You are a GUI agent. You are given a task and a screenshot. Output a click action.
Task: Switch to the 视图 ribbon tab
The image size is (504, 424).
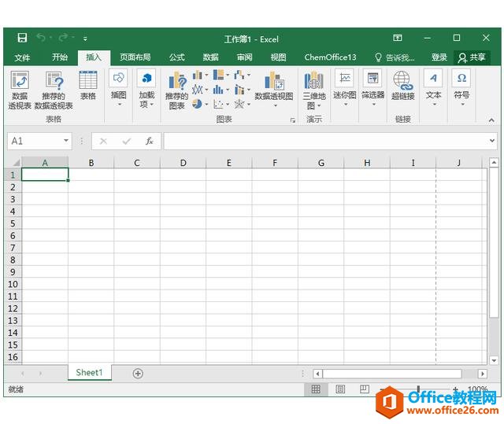pos(278,57)
